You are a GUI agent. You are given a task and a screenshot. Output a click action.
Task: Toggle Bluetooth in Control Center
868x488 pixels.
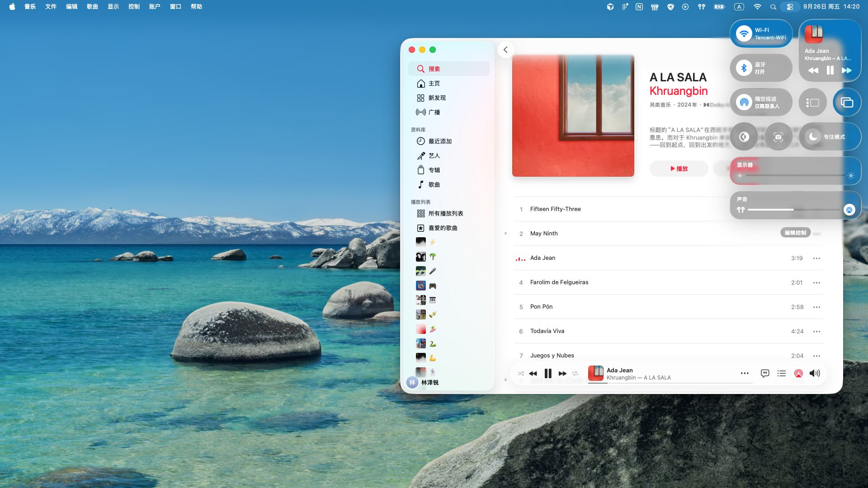(x=744, y=68)
